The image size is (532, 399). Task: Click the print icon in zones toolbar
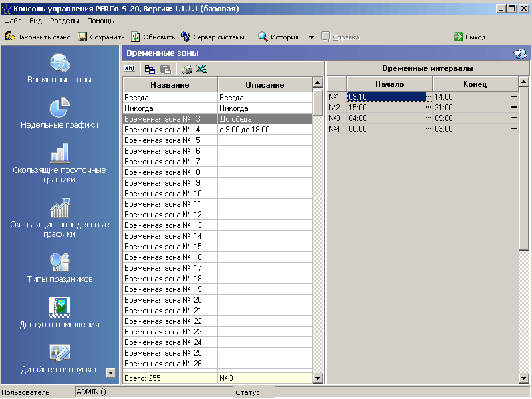tap(186, 69)
